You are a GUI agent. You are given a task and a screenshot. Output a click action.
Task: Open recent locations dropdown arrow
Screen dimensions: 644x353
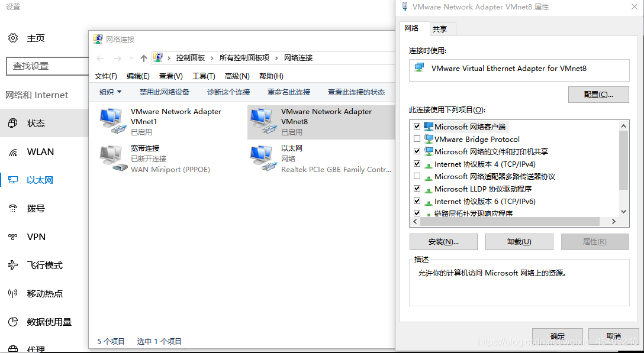click(131, 59)
